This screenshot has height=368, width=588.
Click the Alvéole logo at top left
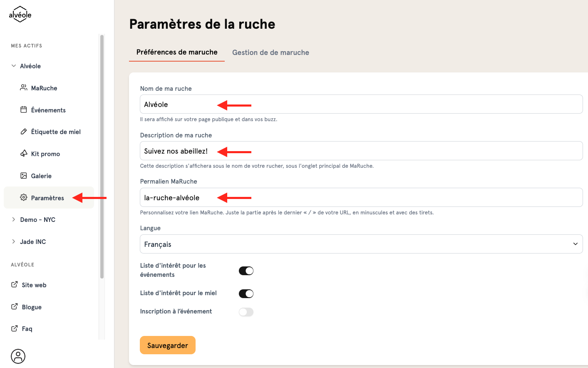(20, 15)
